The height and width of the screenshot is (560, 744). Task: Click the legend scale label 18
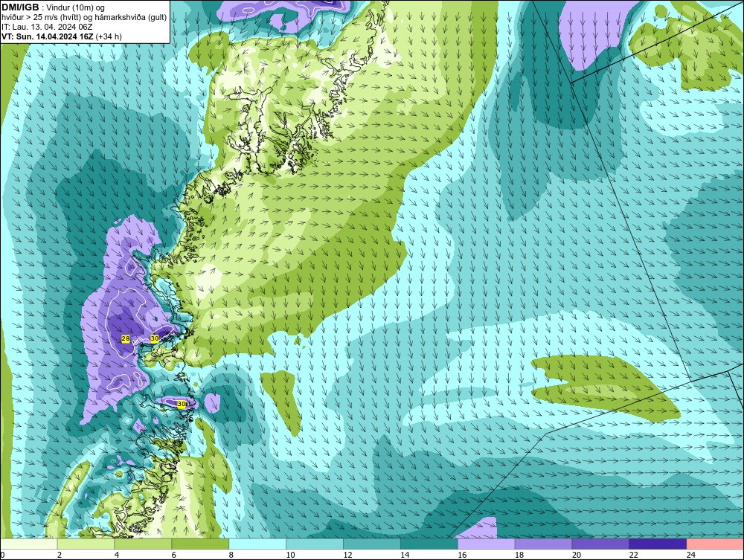pyautogui.click(x=519, y=556)
